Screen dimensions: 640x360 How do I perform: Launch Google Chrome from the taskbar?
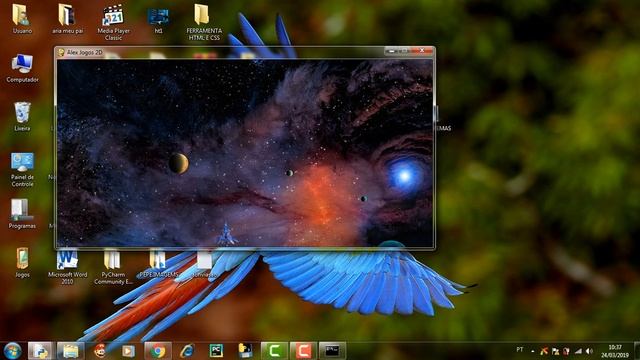coord(158,351)
